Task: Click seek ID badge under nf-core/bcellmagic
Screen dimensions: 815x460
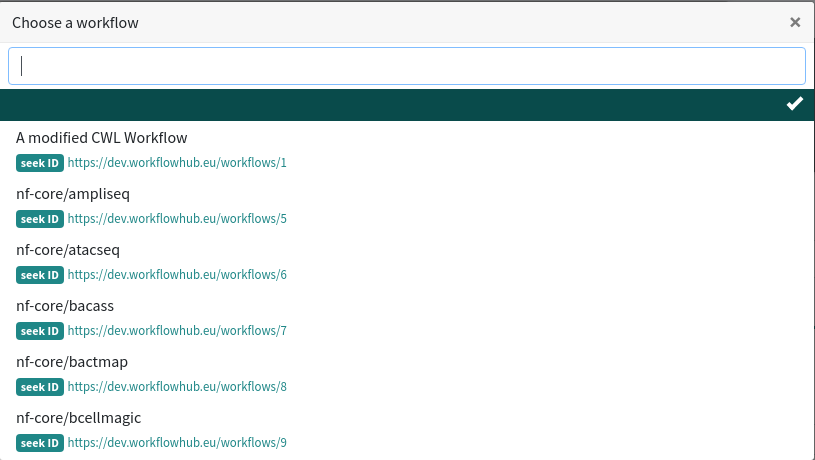Action: [x=40, y=444]
